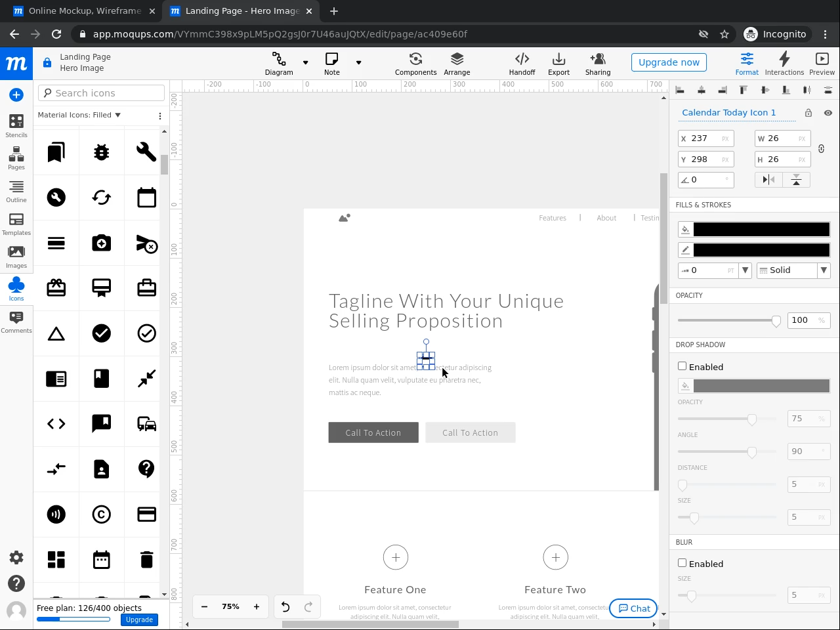Open Stencils panel in left sidebar
Image resolution: width=840 pixels, height=630 pixels.
point(16,125)
